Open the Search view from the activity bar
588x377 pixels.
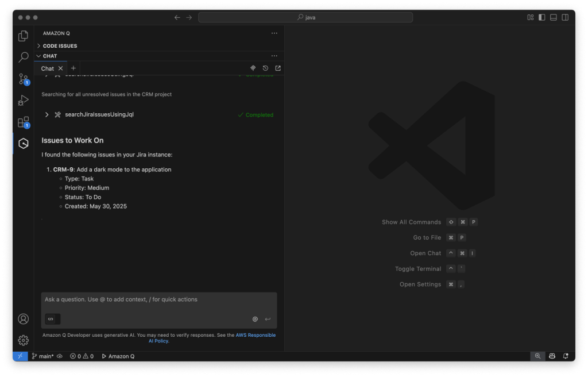pyautogui.click(x=23, y=57)
